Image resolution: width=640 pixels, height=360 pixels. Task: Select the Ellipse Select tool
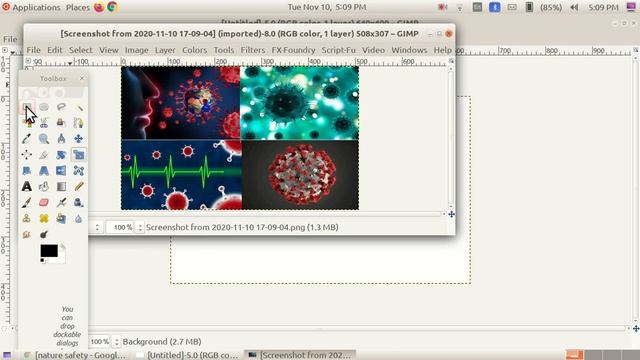pyautogui.click(x=44, y=107)
